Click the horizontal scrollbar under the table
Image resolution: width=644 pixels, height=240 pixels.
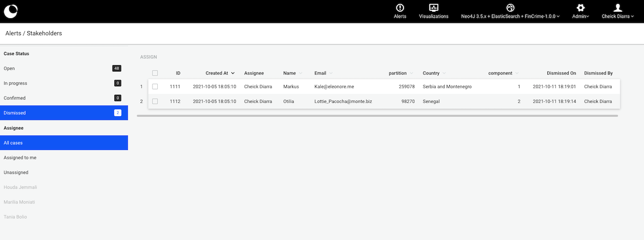click(x=377, y=116)
